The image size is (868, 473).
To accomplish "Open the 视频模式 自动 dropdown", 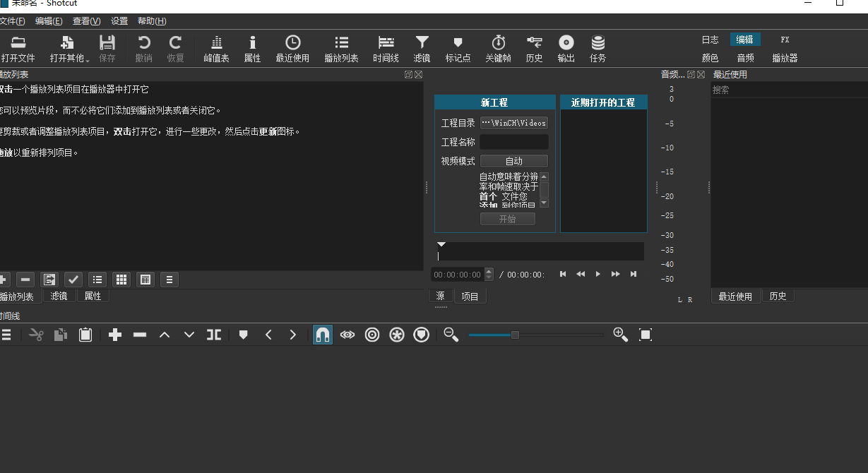I will pos(514,160).
